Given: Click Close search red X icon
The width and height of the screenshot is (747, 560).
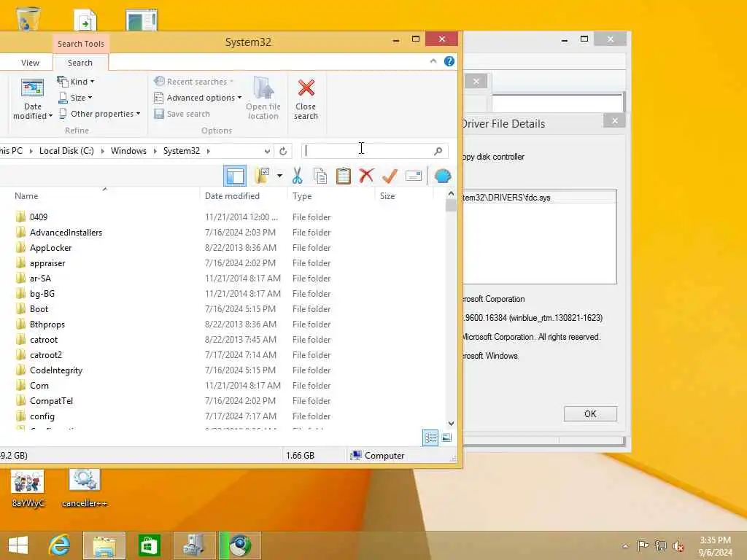Looking at the screenshot, I should 306,87.
